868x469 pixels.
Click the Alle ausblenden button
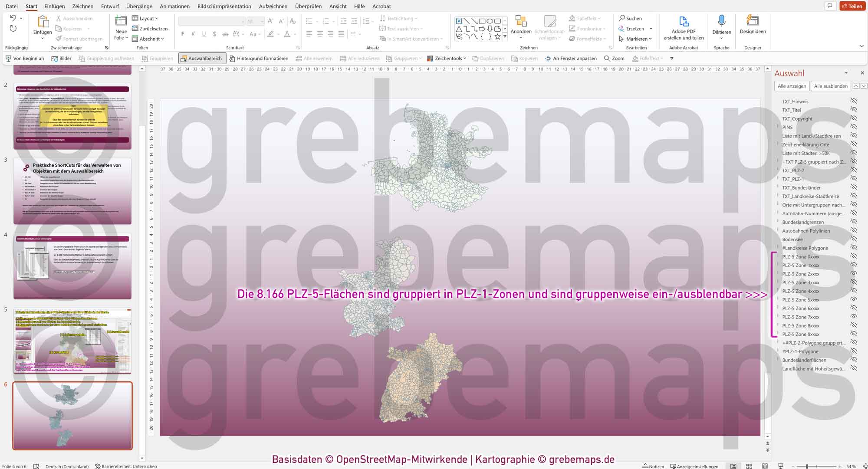pos(830,86)
